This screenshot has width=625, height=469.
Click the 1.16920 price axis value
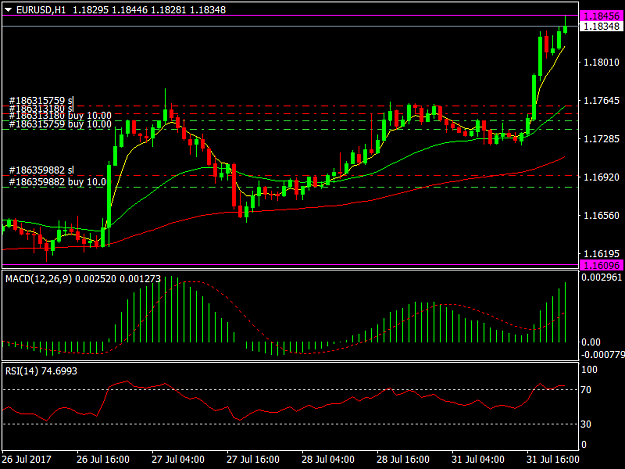click(601, 177)
